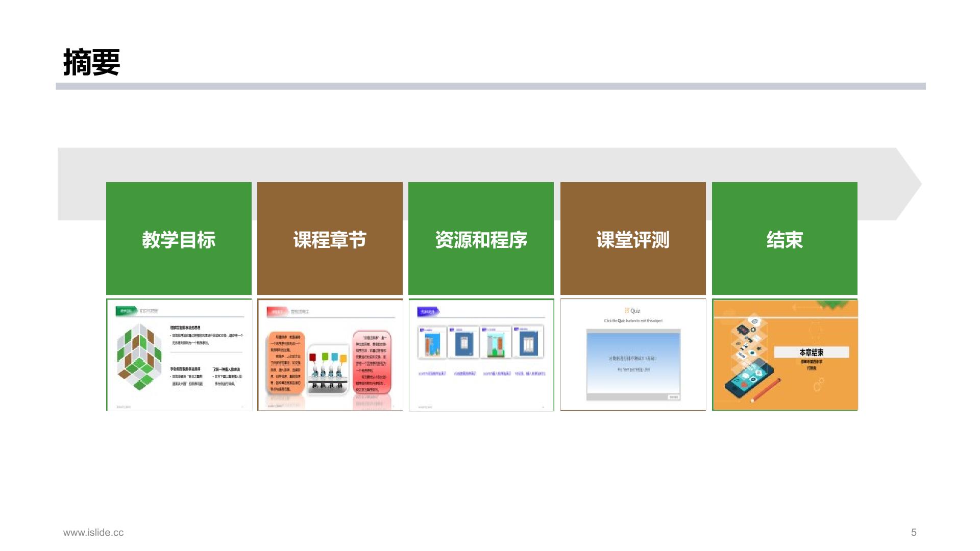Click the www.islide.cc footer link
980x551 pixels.
tap(93, 532)
